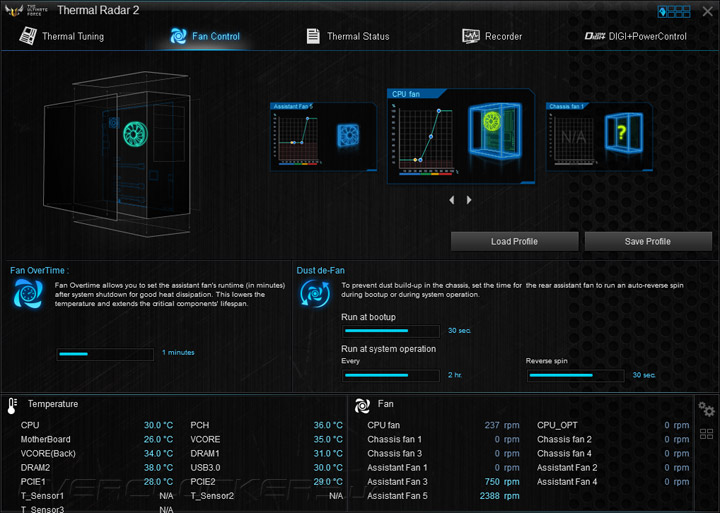
Task: Click the DIGI+ logo icon
Action: (595, 36)
